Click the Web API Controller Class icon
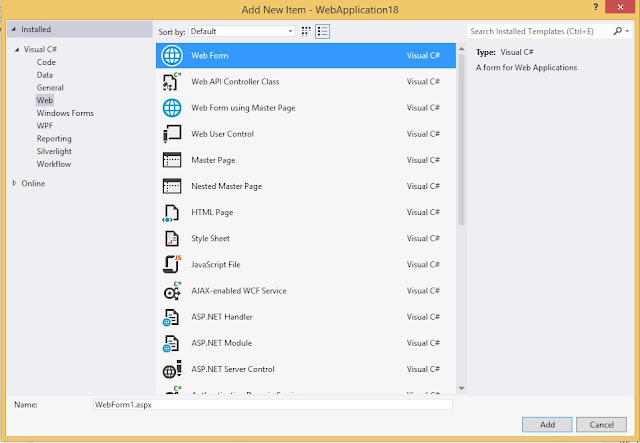Screen dimensions: 640x443 click(172, 82)
